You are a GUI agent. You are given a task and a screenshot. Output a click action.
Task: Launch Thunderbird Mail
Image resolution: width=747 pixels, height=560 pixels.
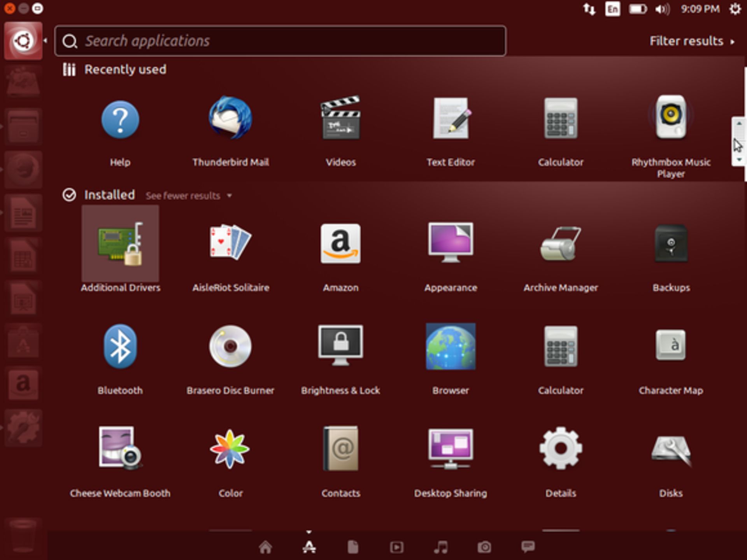click(x=230, y=118)
